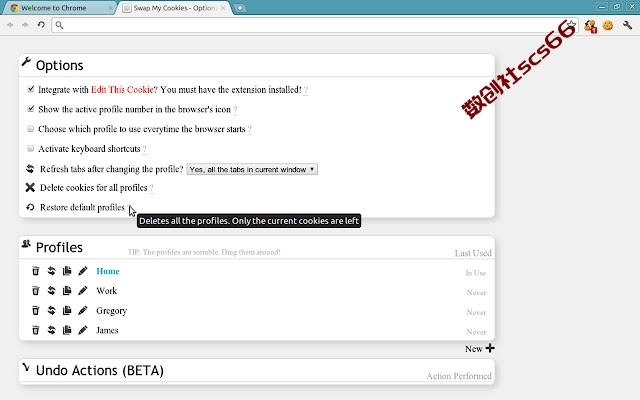Select the Work profile name
Image resolution: width=640 pixels, height=400 pixels.
107,291
